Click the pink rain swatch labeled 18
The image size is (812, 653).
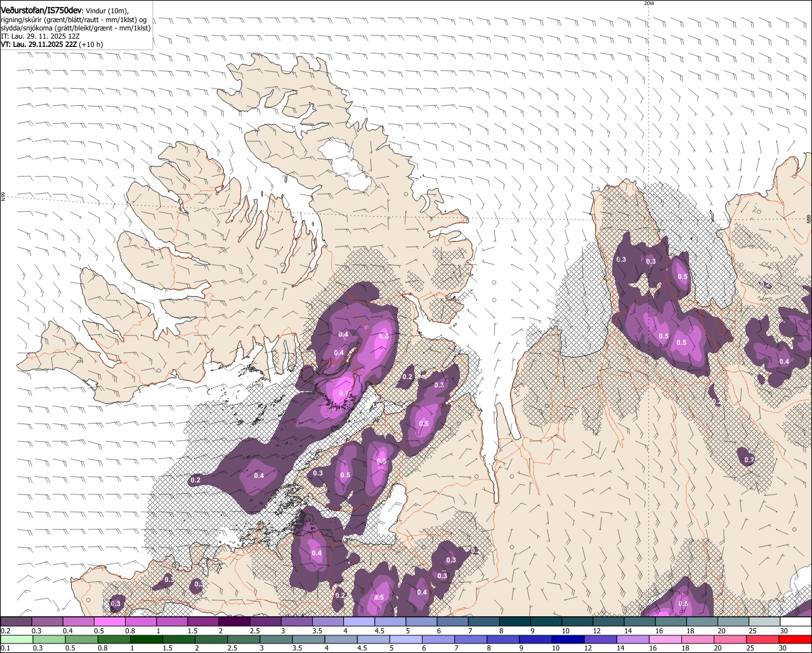[698, 639]
